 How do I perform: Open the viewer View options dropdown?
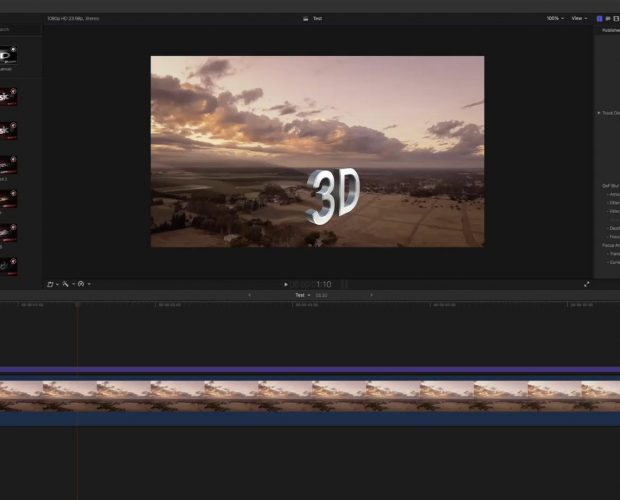coord(579,19)
